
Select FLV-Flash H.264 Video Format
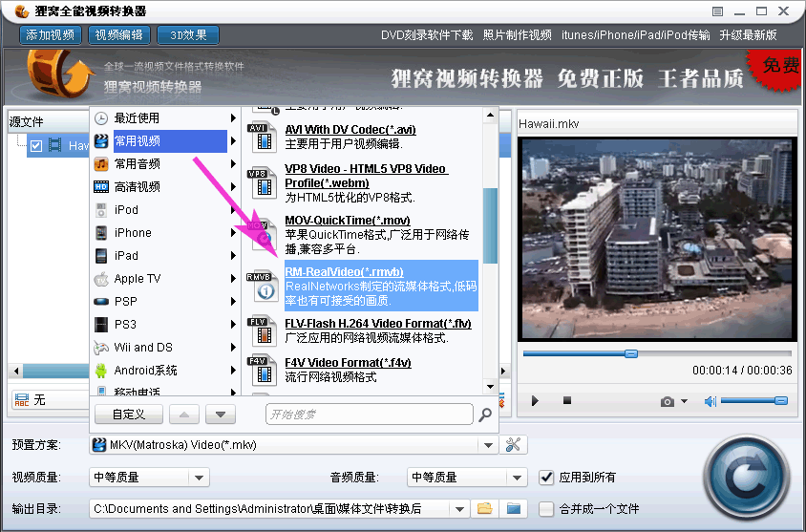pos(378,324)
